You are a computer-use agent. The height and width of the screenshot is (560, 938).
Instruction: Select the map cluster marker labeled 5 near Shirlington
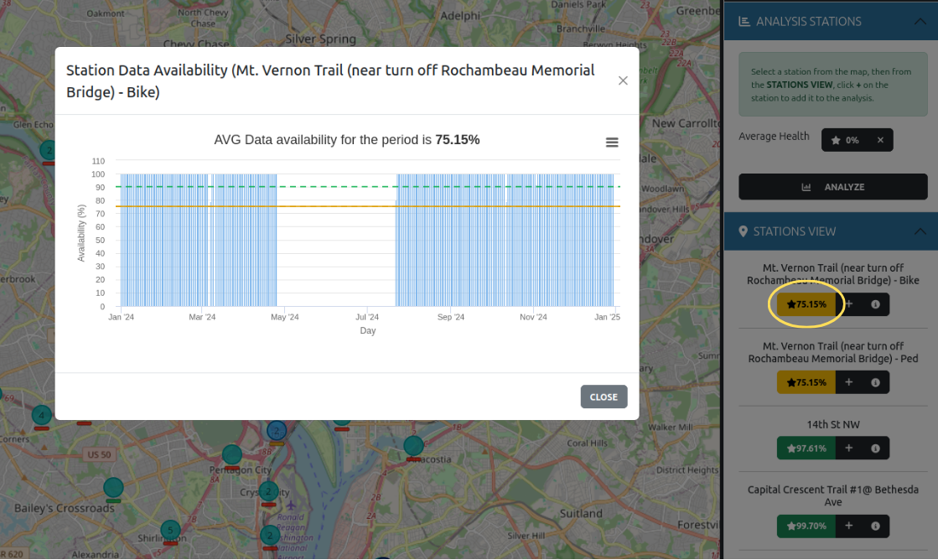170,530
